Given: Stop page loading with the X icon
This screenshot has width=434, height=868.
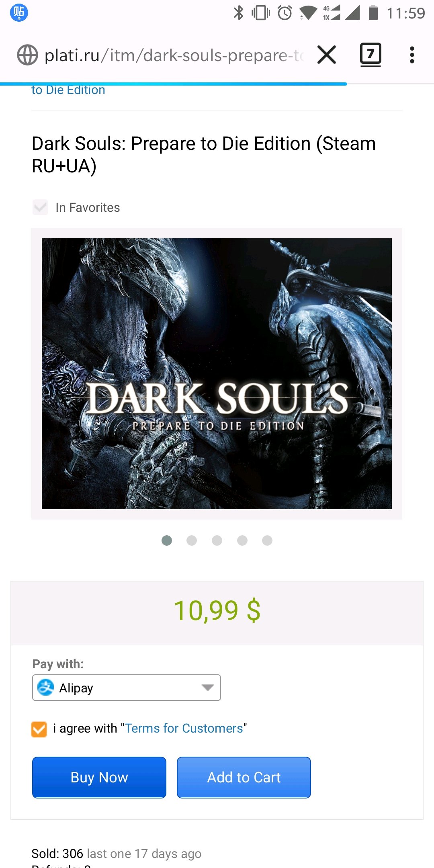Looking at the screenshot, I should pyautogui.click(x=326, y=55).
